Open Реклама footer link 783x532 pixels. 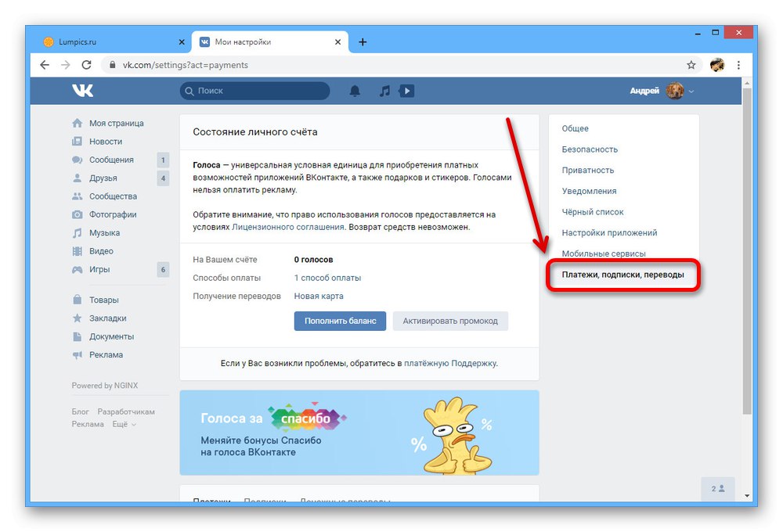coord(88,424)
